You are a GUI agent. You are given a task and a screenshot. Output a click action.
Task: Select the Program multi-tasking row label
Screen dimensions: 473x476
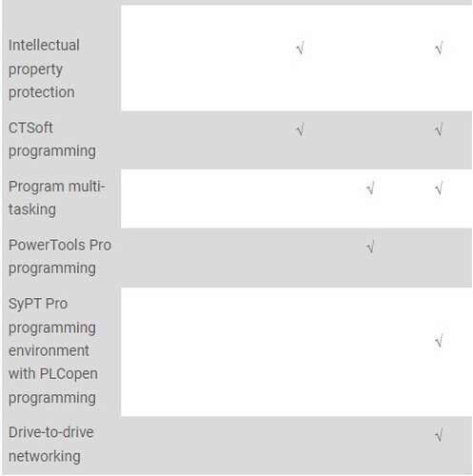pyautogui.click(x=56, y=198)
